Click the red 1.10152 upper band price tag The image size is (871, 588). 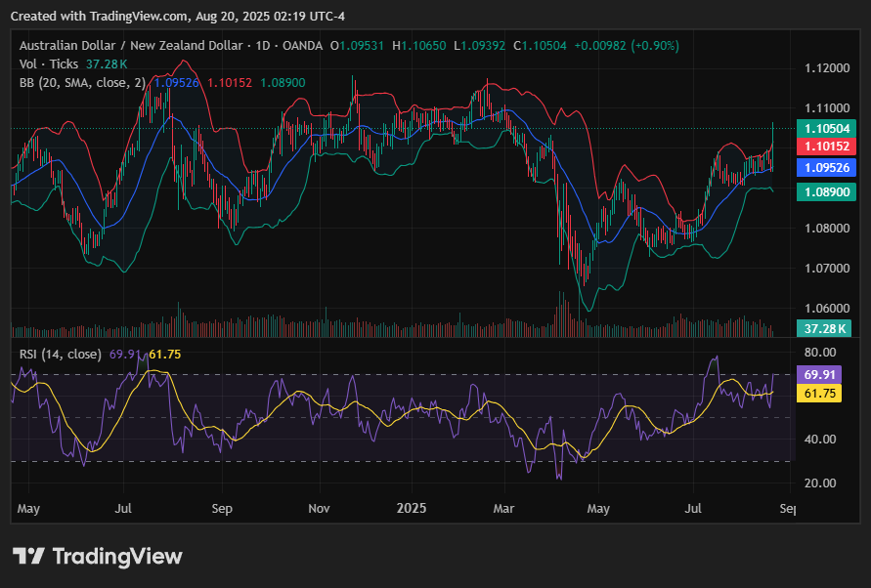pyautogui.click(x=827, y=147)
